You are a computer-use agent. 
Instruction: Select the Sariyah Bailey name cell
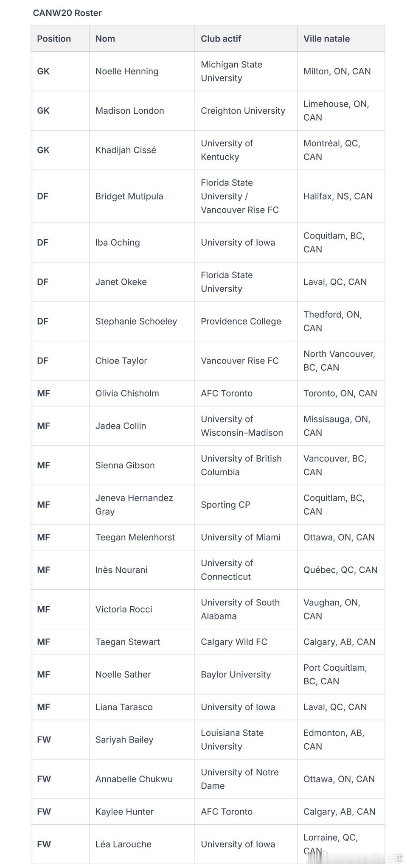tap(142, 740)
